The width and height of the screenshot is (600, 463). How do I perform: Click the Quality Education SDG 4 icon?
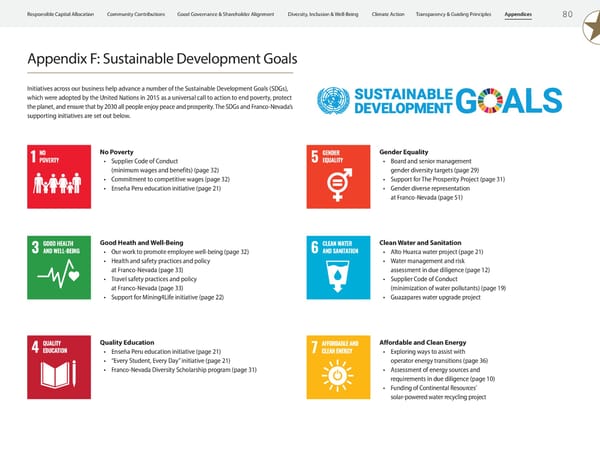point(59,367)
